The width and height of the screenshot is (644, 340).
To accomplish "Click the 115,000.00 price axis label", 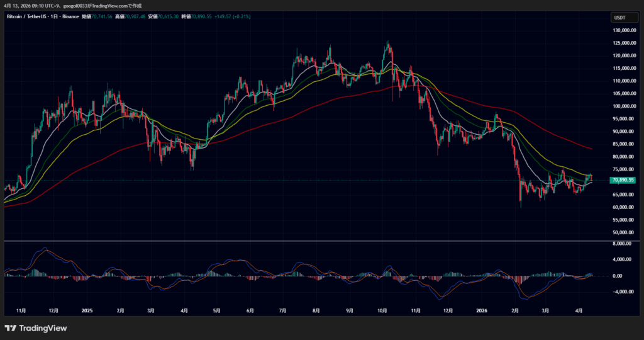I will click(x=624, y=68).
